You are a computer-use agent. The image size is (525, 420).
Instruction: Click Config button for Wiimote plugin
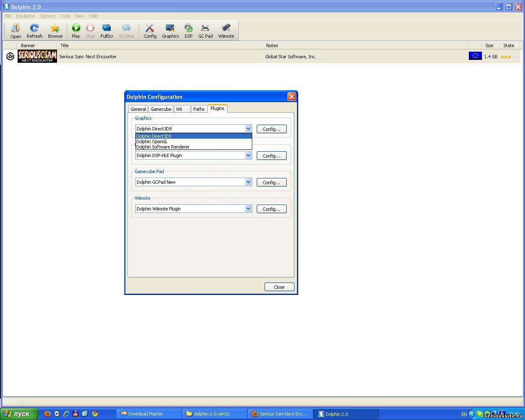272,209
